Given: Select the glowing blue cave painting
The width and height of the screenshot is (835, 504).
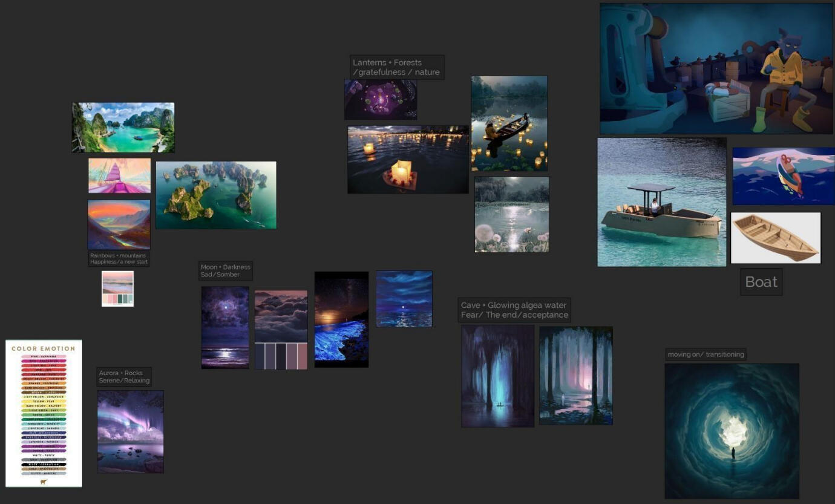Looking at the screenshot, I should pyautogui.click(x=497, y=375).
